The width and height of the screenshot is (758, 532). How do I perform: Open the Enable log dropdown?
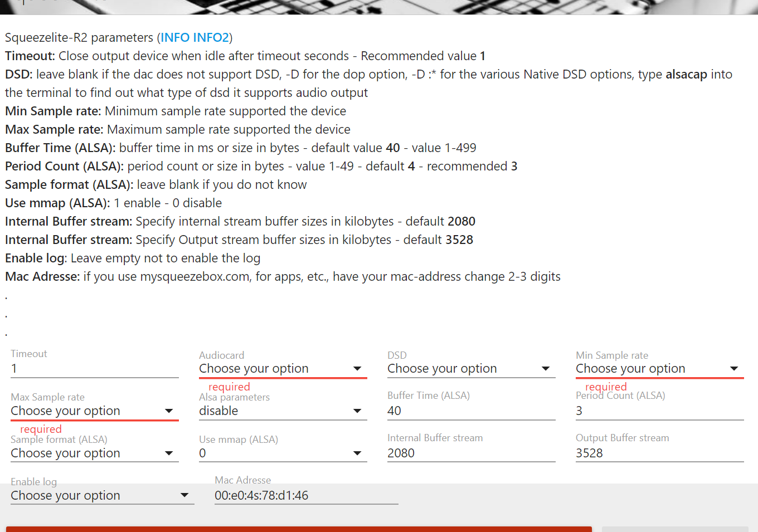(x=103, y=496)
